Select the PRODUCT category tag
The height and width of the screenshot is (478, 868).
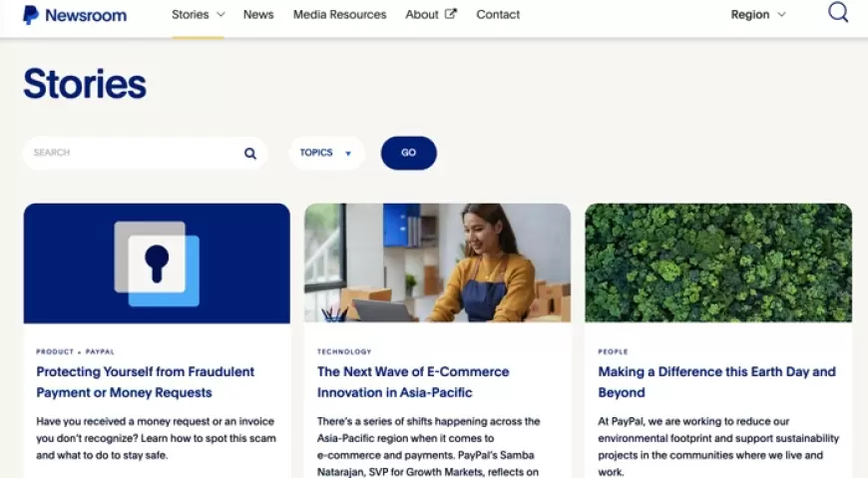point(55,351)
